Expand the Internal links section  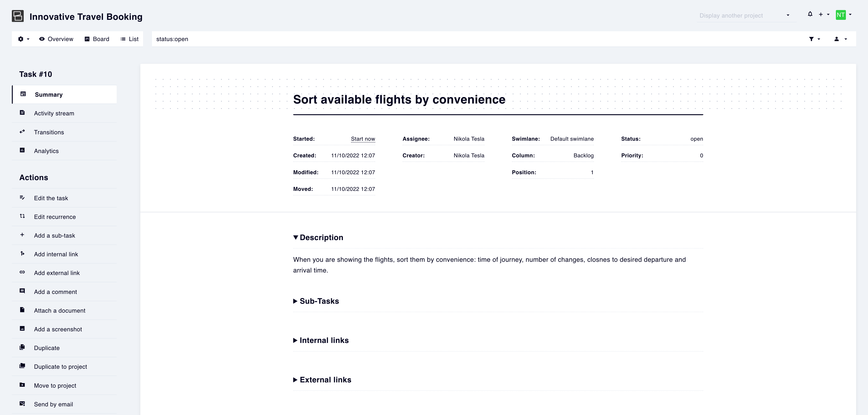pyautogui.click(x=295, y=340)
